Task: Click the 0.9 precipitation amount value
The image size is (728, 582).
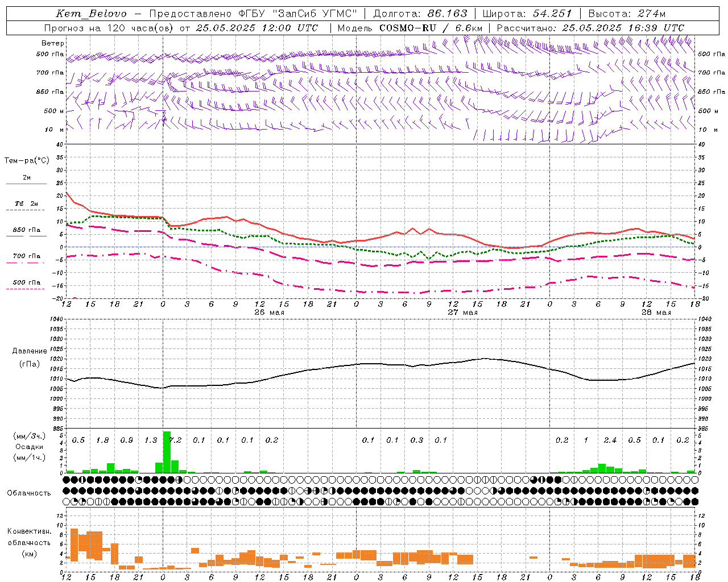Action: [126, 440]
